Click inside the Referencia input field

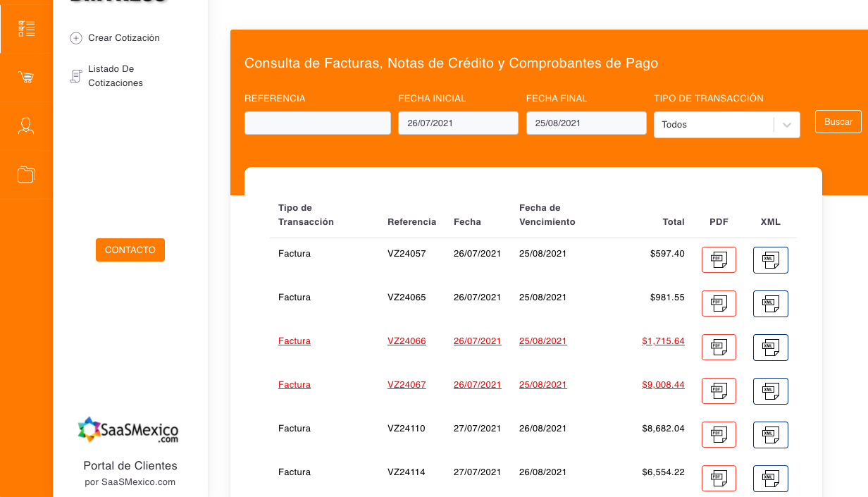[317, 122]
